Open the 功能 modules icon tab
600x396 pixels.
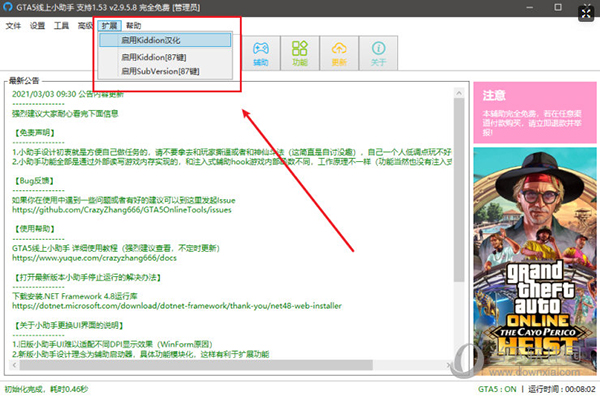click(x=300, y=53)
